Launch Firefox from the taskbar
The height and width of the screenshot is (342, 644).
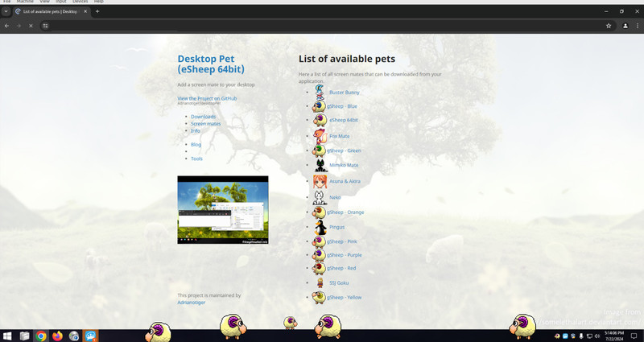point(57,336)
